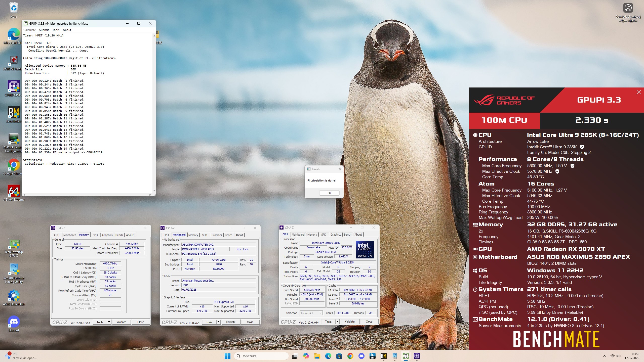The width and height of the screenshot is (644, 362).
Task: Select Memory tab in right CPU-Z window
Action: pyautogui.click(x=312, y=235)
